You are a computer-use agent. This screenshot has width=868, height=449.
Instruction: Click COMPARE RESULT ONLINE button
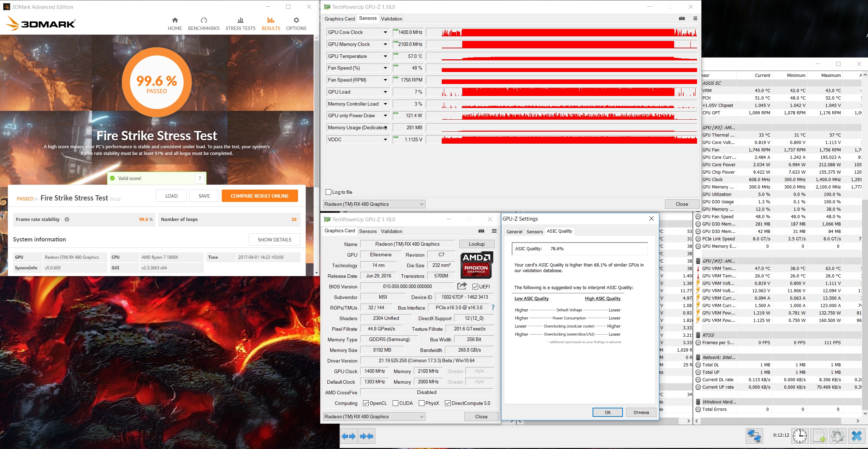(260, 196)
